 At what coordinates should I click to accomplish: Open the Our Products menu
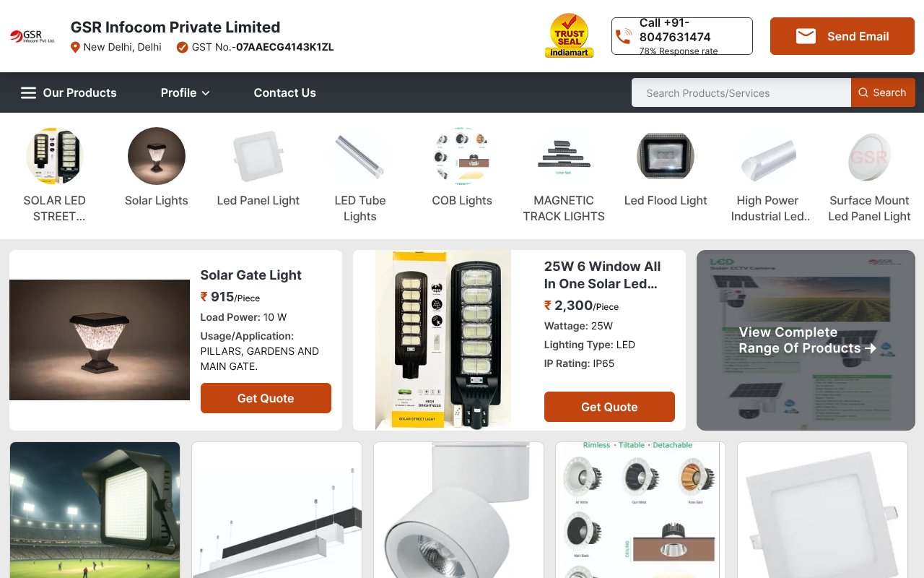[x=79, y=92]
